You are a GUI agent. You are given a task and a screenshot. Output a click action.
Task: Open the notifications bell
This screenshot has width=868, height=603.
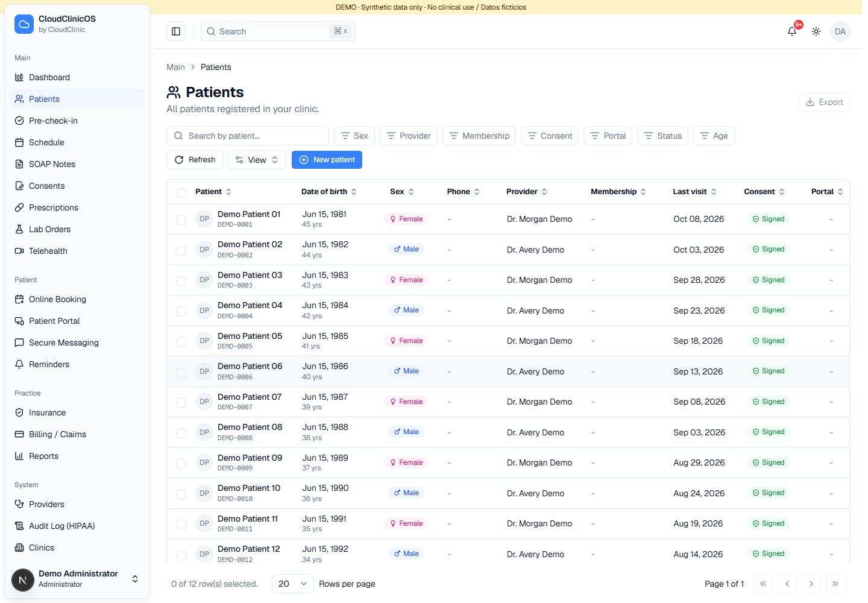pos(792,31)
